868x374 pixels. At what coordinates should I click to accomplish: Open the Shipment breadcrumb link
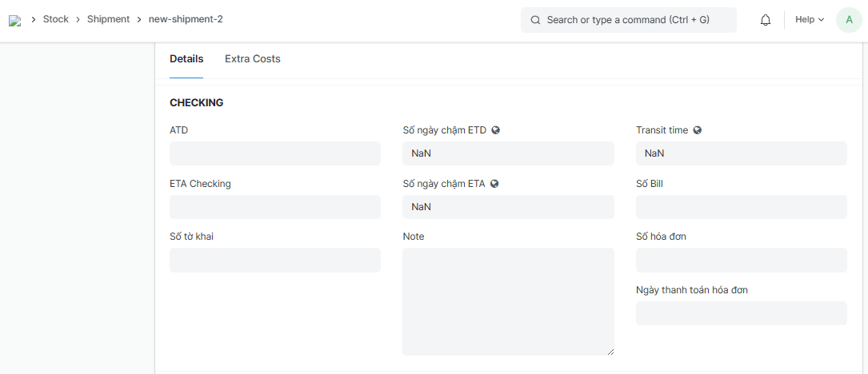[x=108, y=19]
